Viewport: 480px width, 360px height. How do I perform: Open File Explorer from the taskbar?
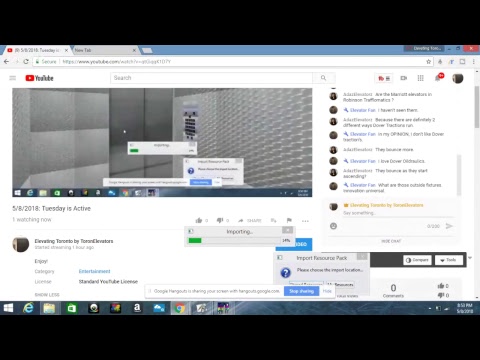pyautogui.click(x=49, y=308)
